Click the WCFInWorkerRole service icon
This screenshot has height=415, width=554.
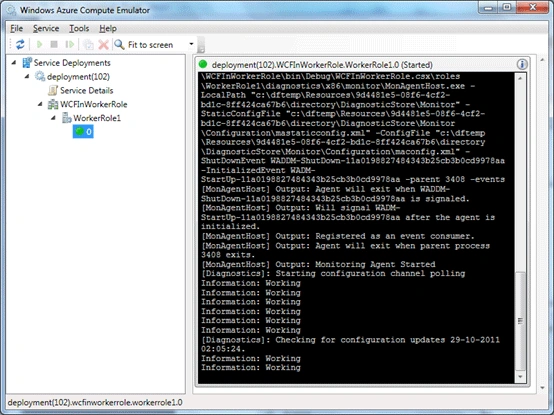[x=53, y=104]
